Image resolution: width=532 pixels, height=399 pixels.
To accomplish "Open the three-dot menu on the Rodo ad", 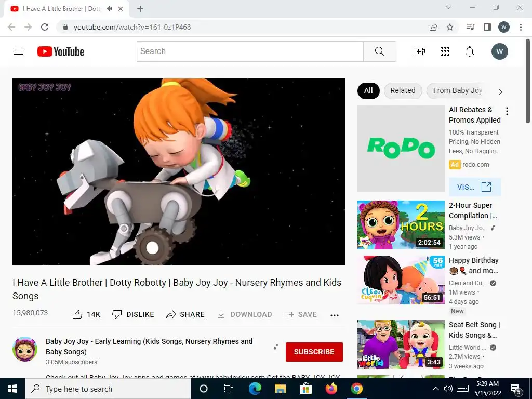I will (x=507, y=111).
